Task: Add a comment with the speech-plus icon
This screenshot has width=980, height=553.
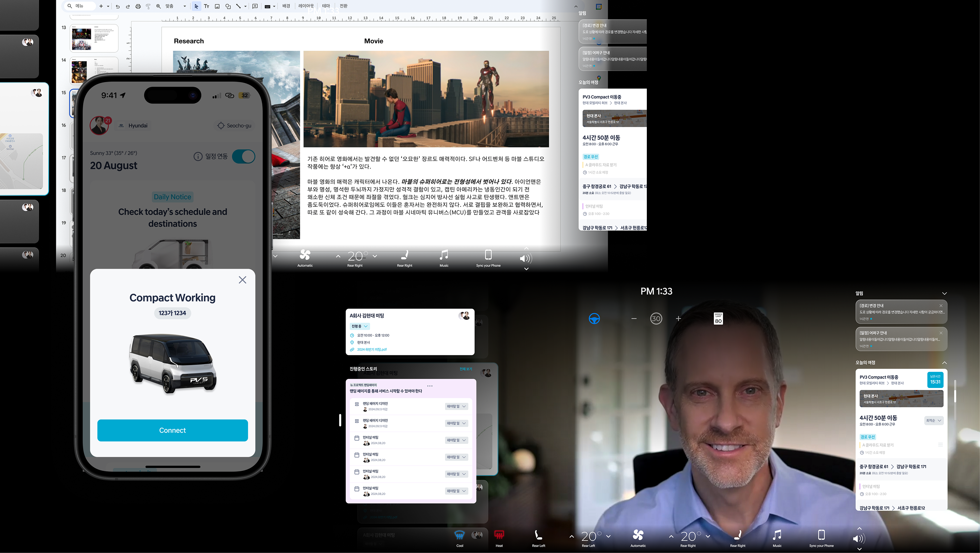Action: pos(255,6)
